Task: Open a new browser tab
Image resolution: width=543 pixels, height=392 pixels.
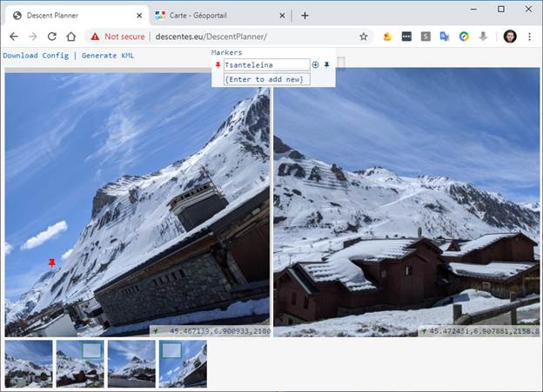Action: pyautogui.click(x=305, y=16)
